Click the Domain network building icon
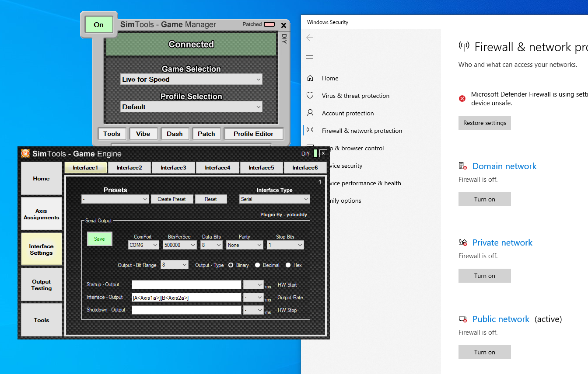The image size is (588, 374). tap(462, 166)
